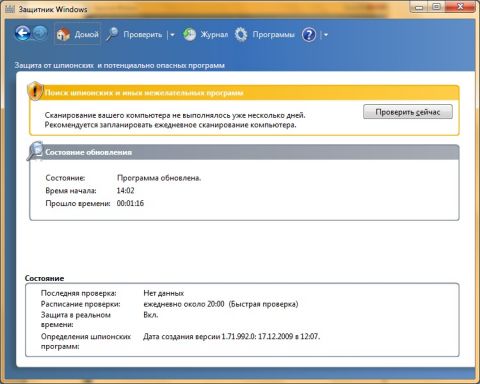This screenshot has height=384, width=480.
Task: Select the Поиск шпионских программ heading
Action: (144, 93)
